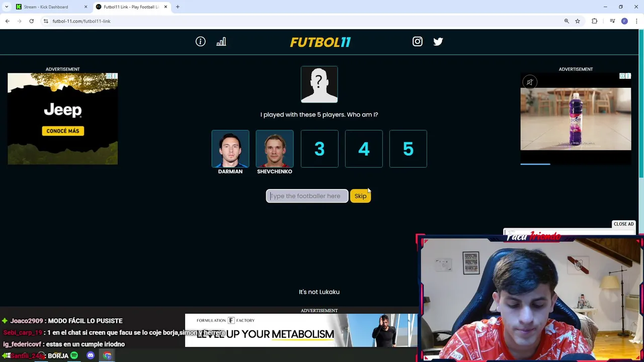
Task: Open Chrome from the taskbar
Action: pyautogui.click(x=107, y=355)
